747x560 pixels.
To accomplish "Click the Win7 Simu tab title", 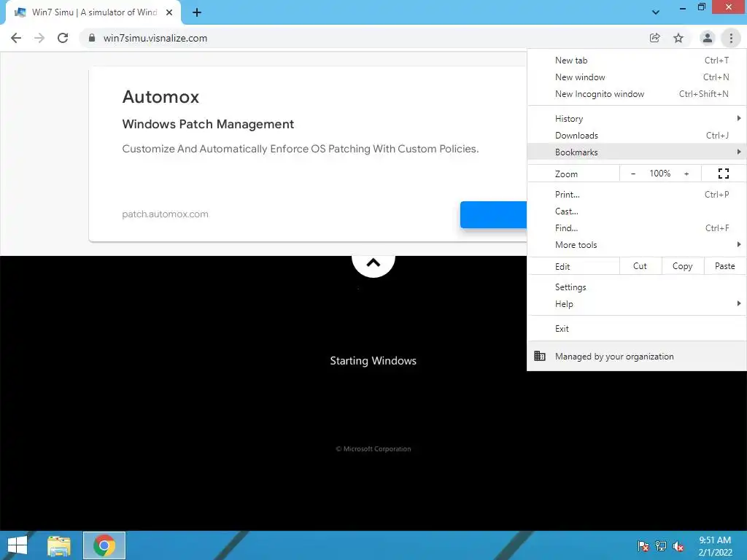I will 94,12.
